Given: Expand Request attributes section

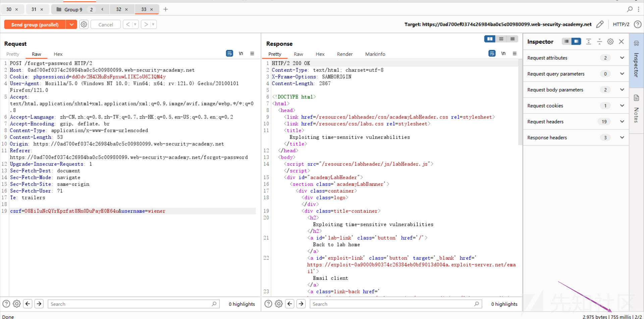Looking at the screenshot, I should pos(576,58).
